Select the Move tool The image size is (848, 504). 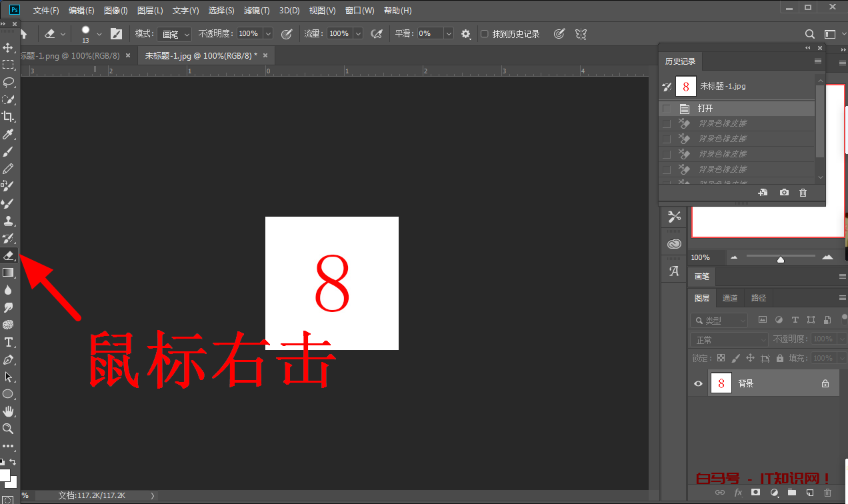pyautogui.click(x=9, y=47)
